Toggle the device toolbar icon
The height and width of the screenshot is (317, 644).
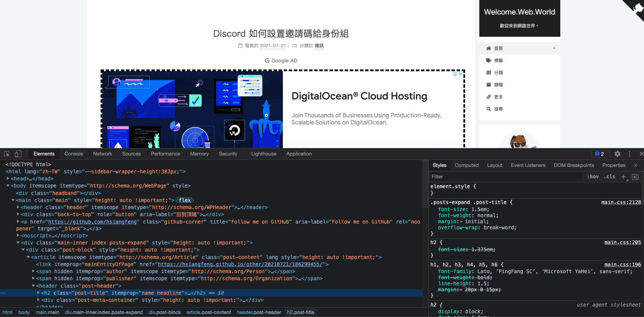coord(18,154)
